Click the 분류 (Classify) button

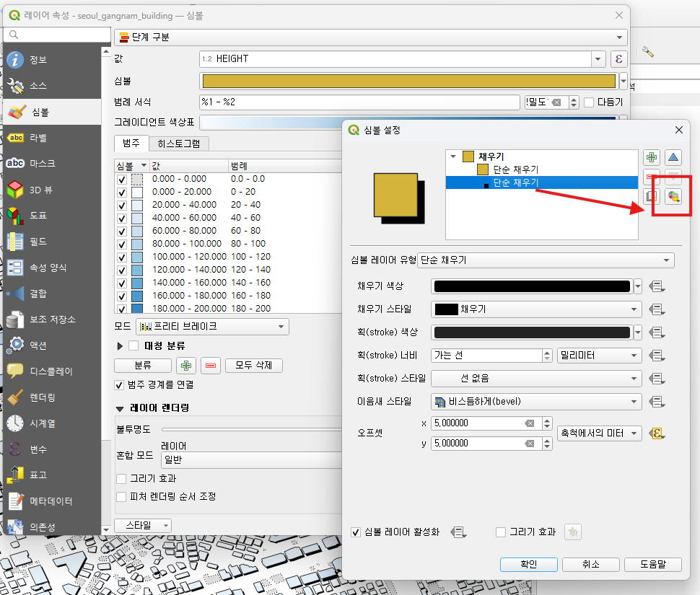coord(143,366)
